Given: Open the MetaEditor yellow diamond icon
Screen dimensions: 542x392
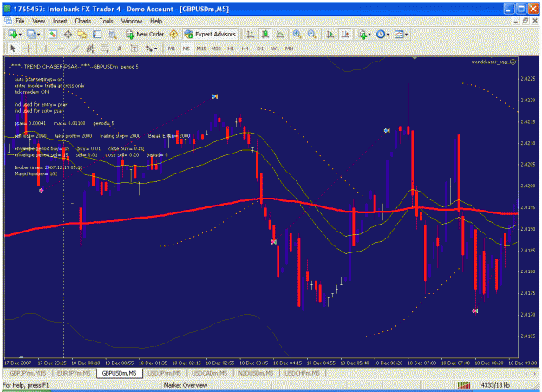Looking at the screenshot, I should point(173,34).
